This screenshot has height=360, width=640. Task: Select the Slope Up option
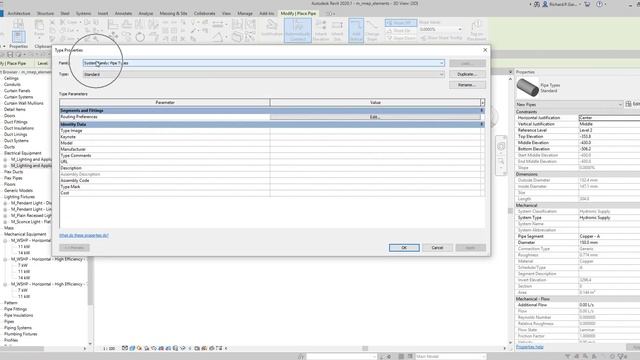(401, 31)
